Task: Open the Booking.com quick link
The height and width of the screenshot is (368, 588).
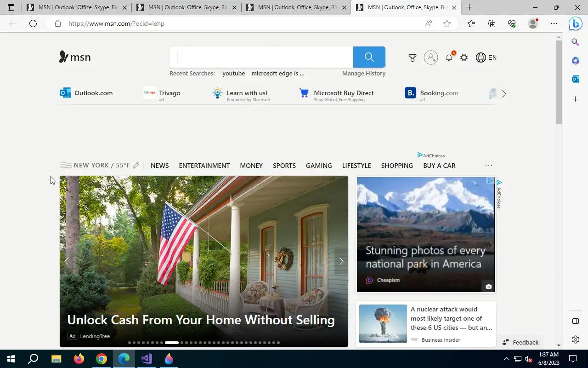Action: tap(431, 94)
